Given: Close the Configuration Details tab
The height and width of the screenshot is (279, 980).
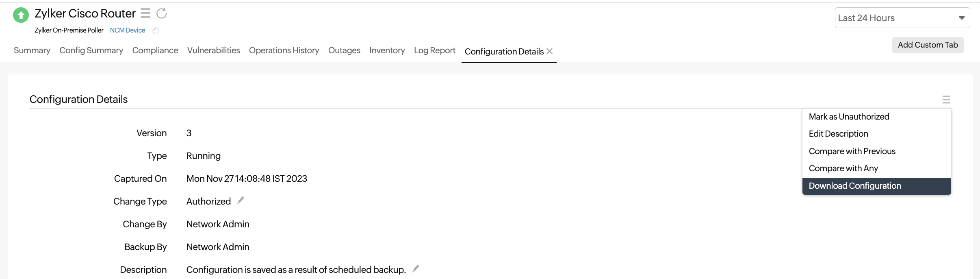Looking at the screenshot, I should point(550,51).
